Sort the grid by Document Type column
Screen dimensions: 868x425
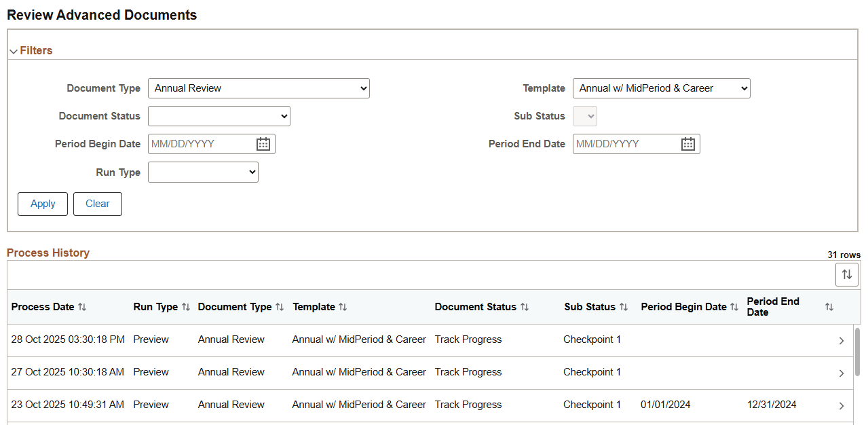click(x=280, y=306)
